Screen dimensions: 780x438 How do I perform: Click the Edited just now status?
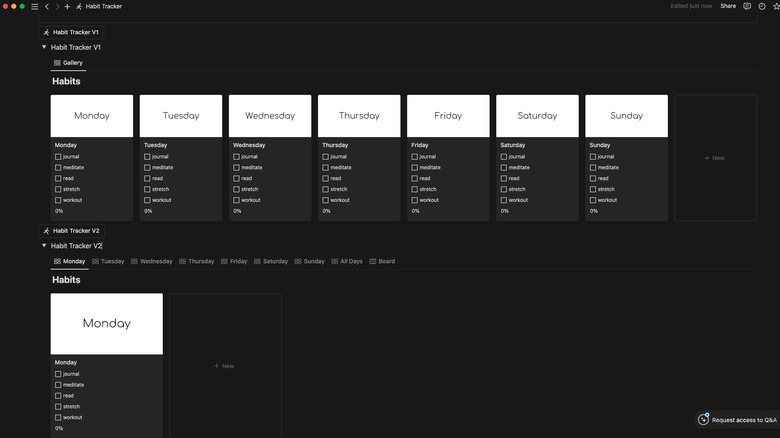691,6
